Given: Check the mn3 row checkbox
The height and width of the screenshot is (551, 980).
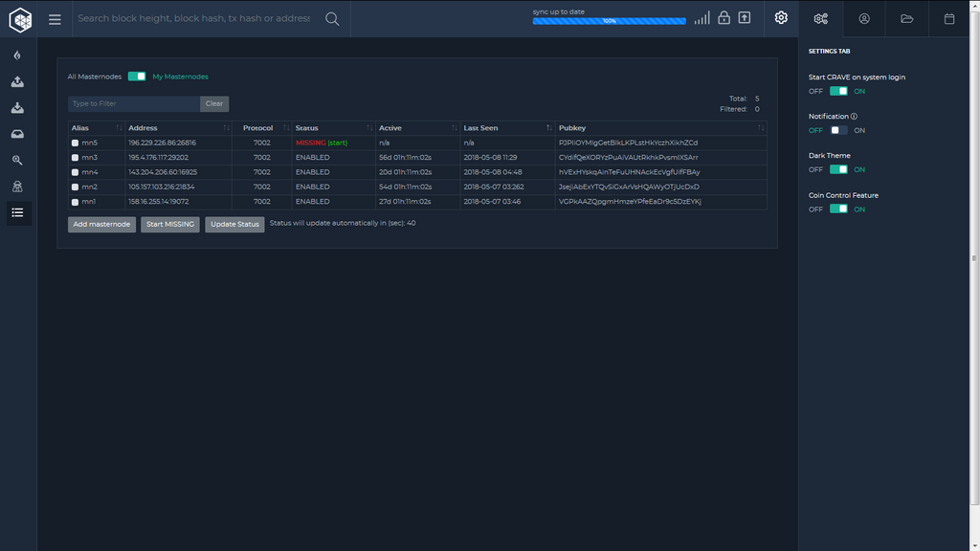Looking at the screenshot, I should pos(75,158).
